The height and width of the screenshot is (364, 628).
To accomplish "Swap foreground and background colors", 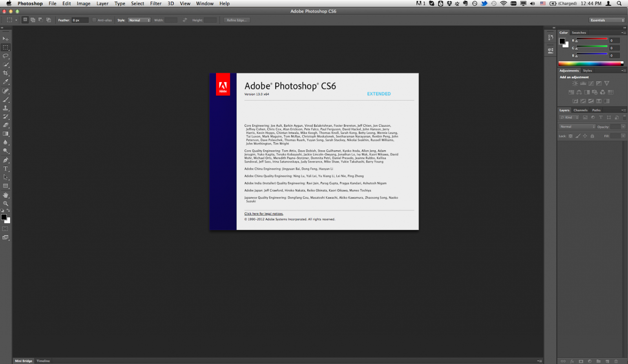I will point(8,211).
